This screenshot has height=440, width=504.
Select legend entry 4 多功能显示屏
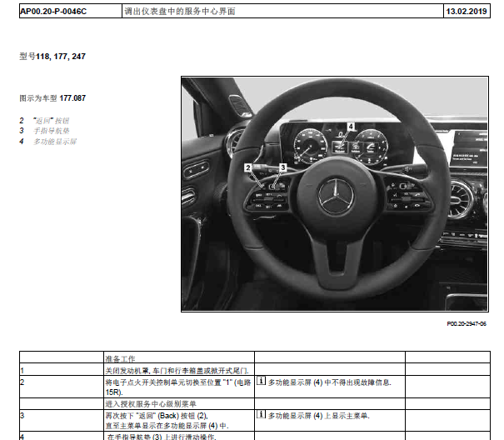pyautogui.click(x=47, y=142)
